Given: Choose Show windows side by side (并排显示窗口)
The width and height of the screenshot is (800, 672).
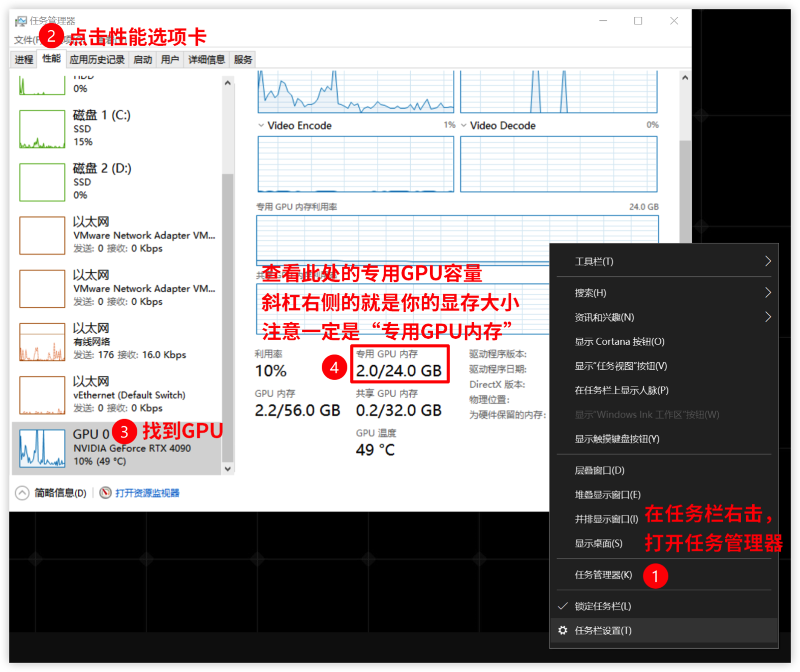Looking at the screenshot, I should click(x=664, y=519).
